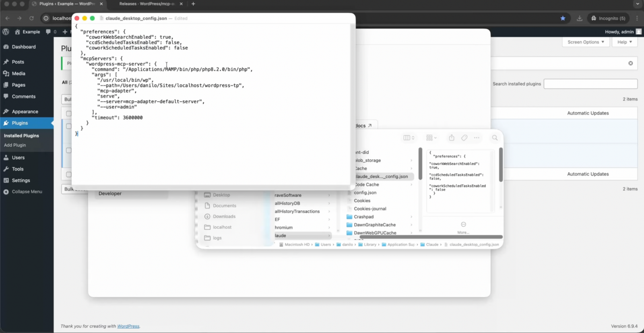Click the admin avatar at top right
This screenshot has width=644, height=333.
click(x=638, y=32)
